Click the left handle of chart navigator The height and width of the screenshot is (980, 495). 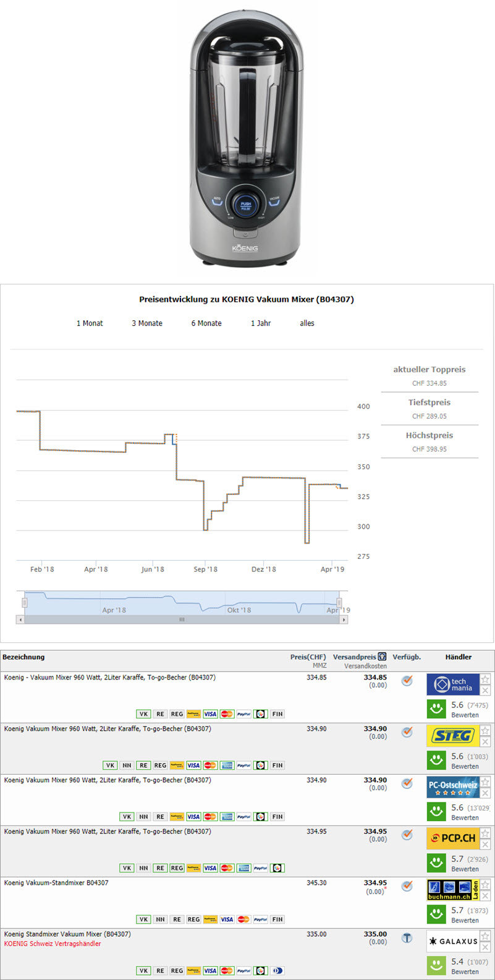[x=25, y=602]
